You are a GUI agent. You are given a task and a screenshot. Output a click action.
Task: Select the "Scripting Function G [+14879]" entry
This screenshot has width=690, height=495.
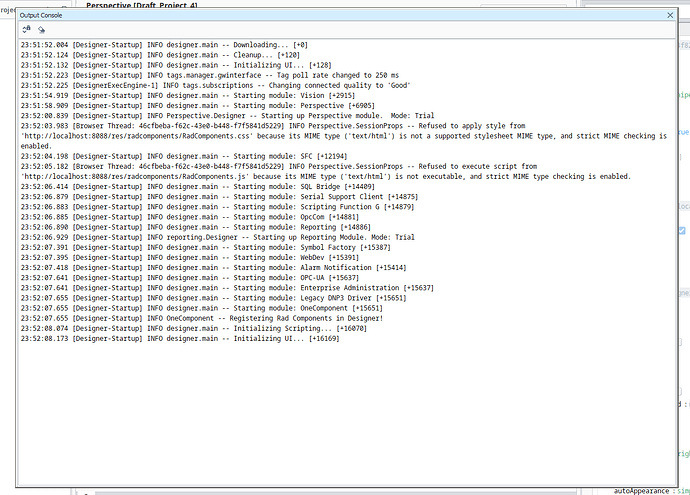pos(217,207)
